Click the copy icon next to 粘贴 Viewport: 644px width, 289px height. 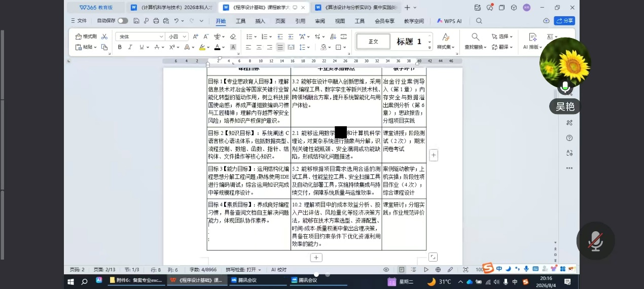point(104,47)
